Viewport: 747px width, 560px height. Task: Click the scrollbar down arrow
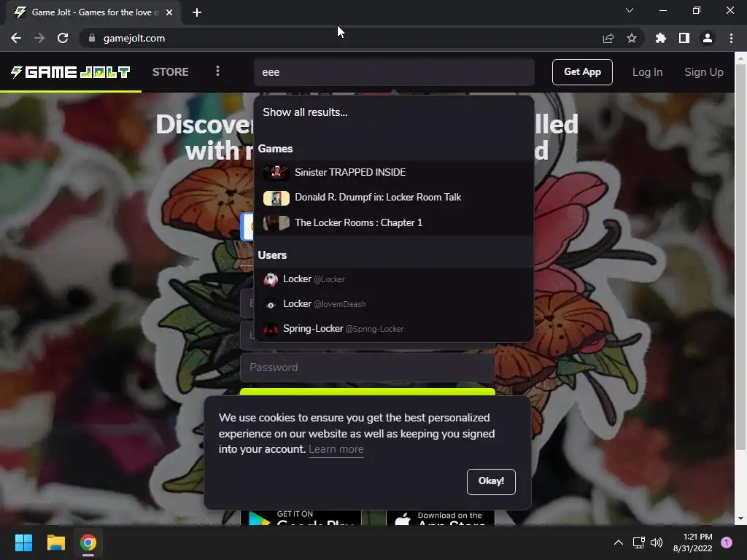tap(740, 518)
